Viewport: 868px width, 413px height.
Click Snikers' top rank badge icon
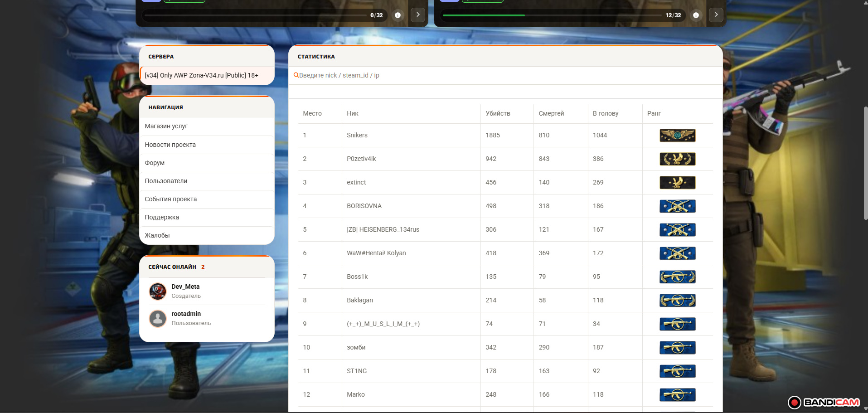[677, 135]
